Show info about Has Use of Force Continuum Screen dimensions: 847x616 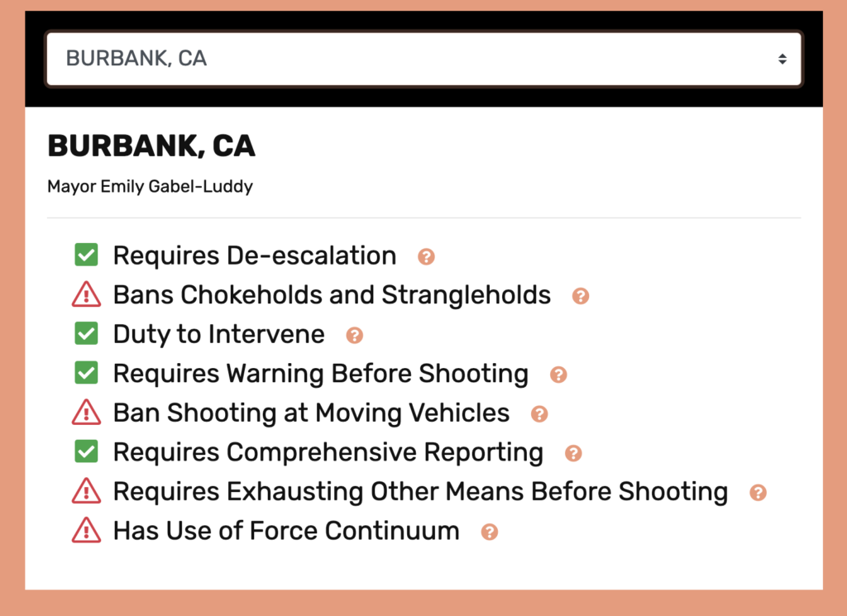[x=490, y=532]
